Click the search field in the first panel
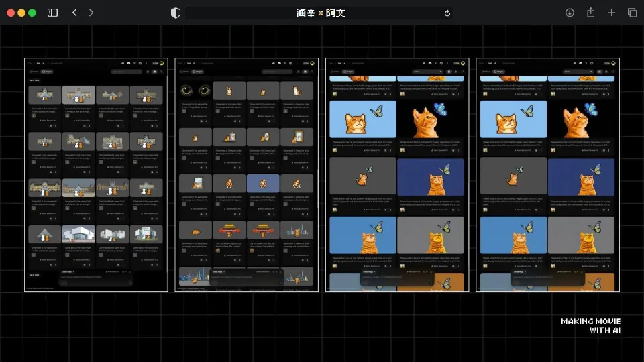This screenshot has height=362, width=644. tap(126, 71)
